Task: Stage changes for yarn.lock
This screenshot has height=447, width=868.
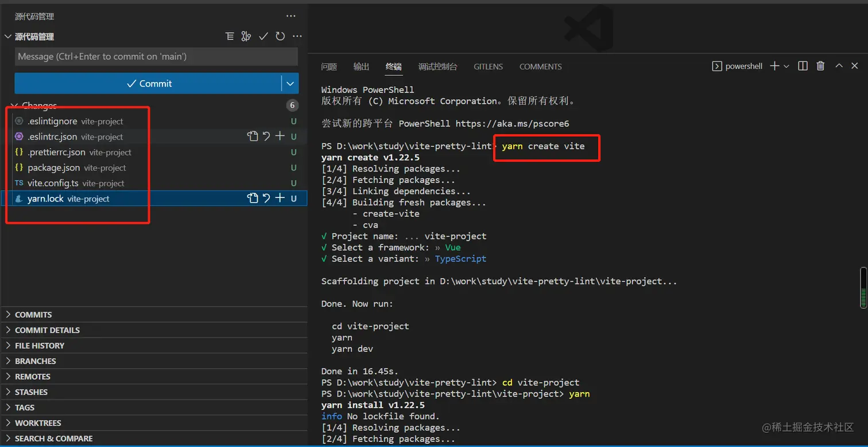Action: pos(280,199)
